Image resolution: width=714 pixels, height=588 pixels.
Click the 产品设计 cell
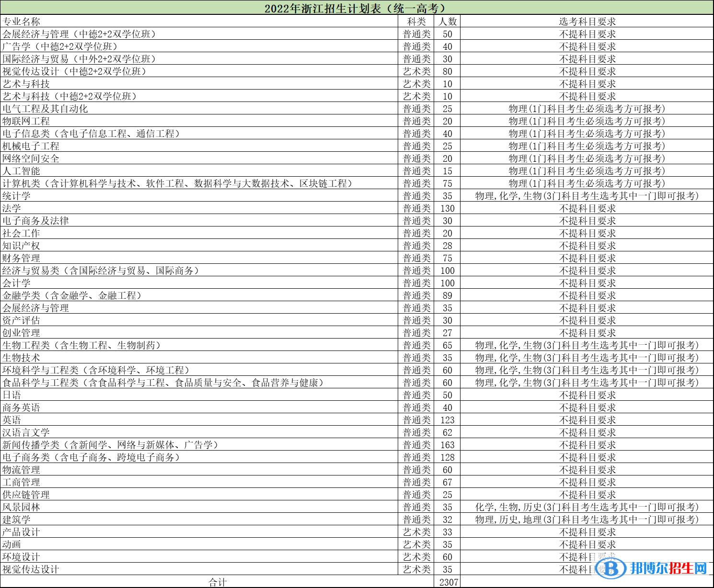coord(199,531)
